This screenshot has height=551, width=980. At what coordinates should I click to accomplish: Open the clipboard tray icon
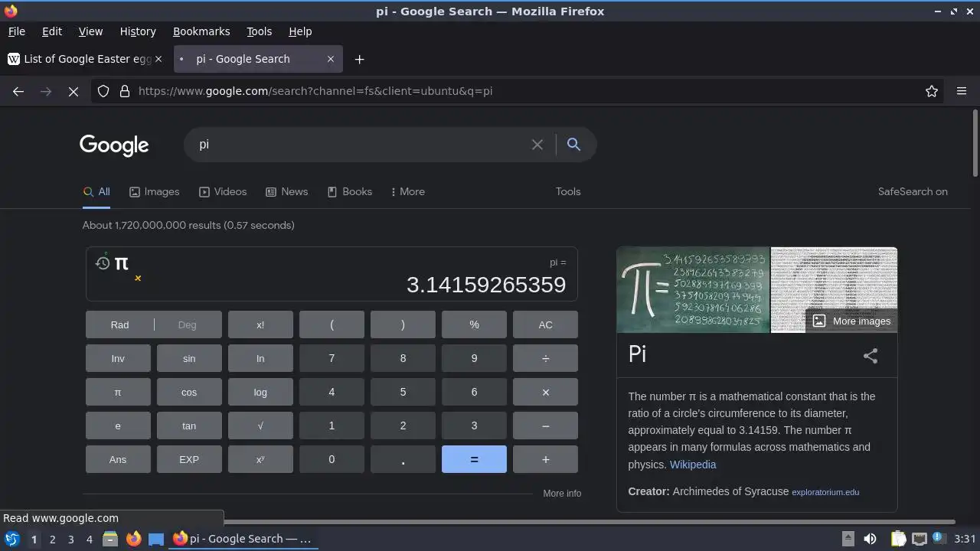(x=898, y=539)
